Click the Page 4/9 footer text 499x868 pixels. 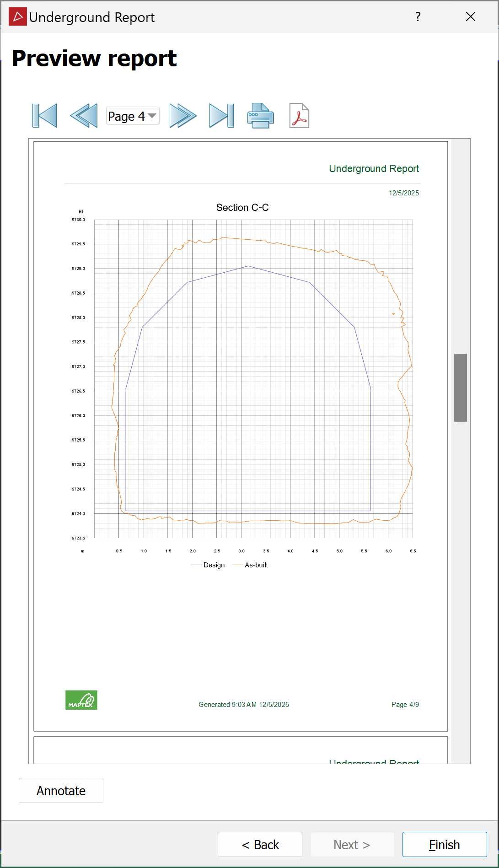click(x=405, y=705)
